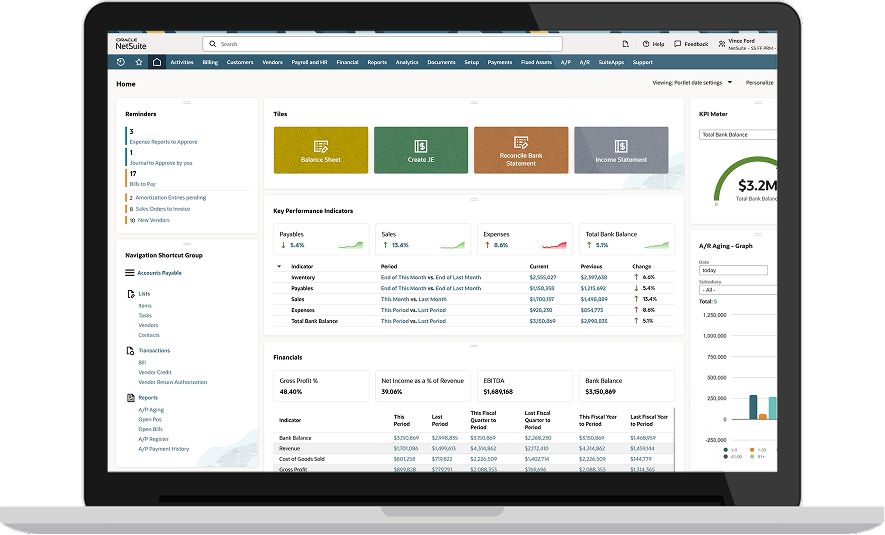The height and width of the screenshot is (535, 885).
Task: Open the Recent Records clock icon
Action: 121,62
